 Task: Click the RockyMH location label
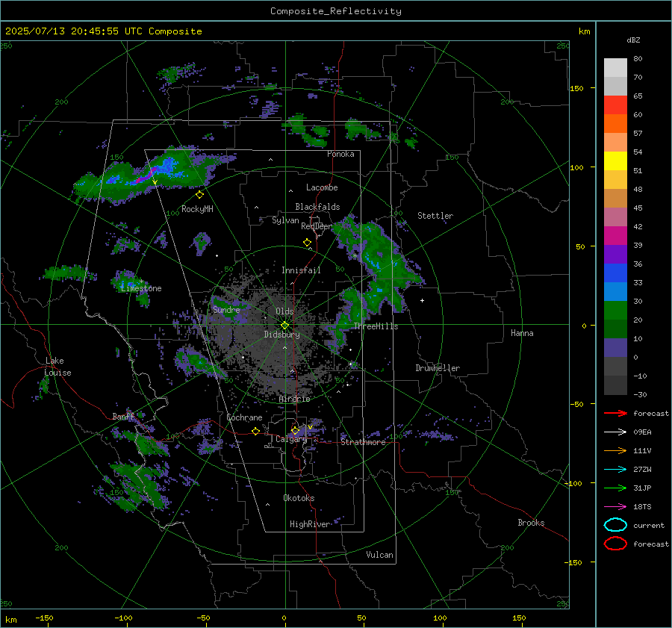coord(197,209)
